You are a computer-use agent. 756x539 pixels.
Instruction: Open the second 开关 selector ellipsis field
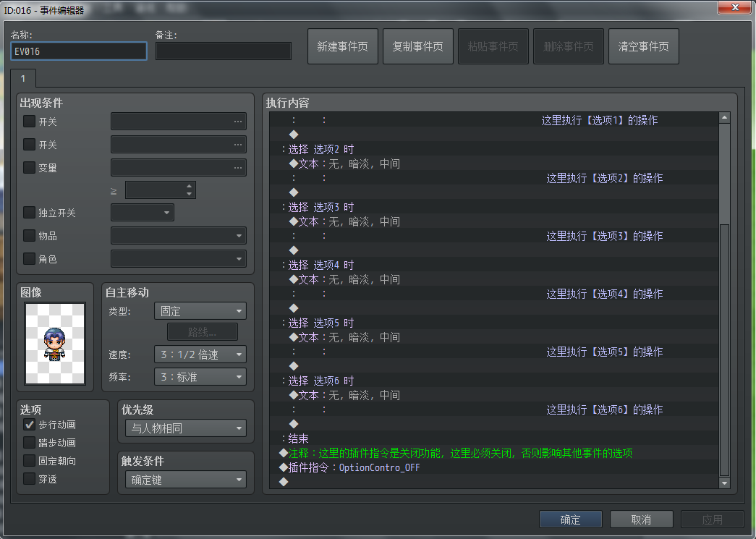pyautogui.click(x=179, y=144)
